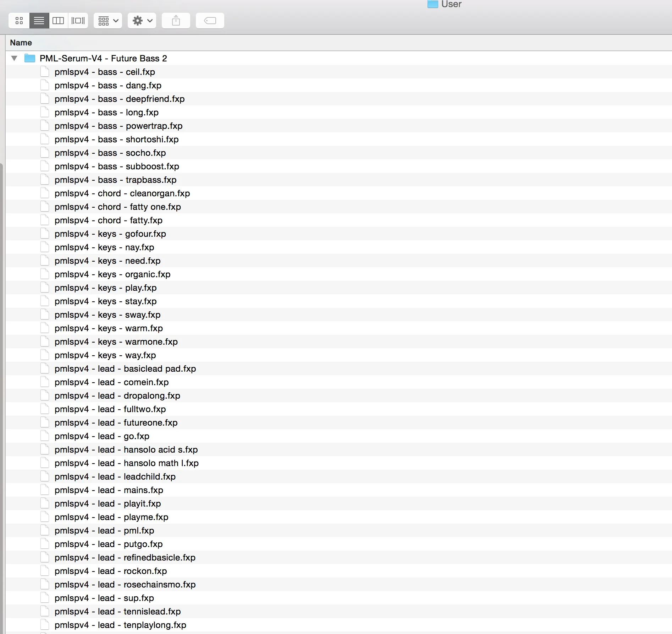
Task: Open the Action gear menu
Action: (x=142, y=21)
